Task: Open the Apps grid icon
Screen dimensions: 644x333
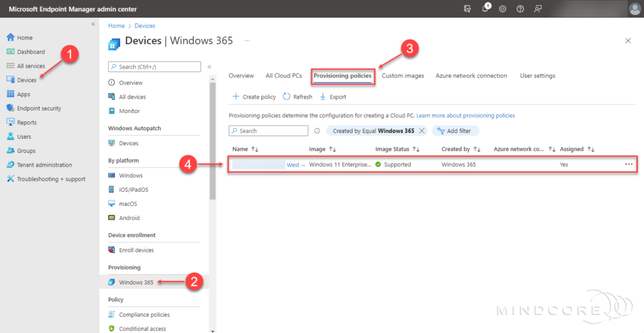Action: pos(11,94)
